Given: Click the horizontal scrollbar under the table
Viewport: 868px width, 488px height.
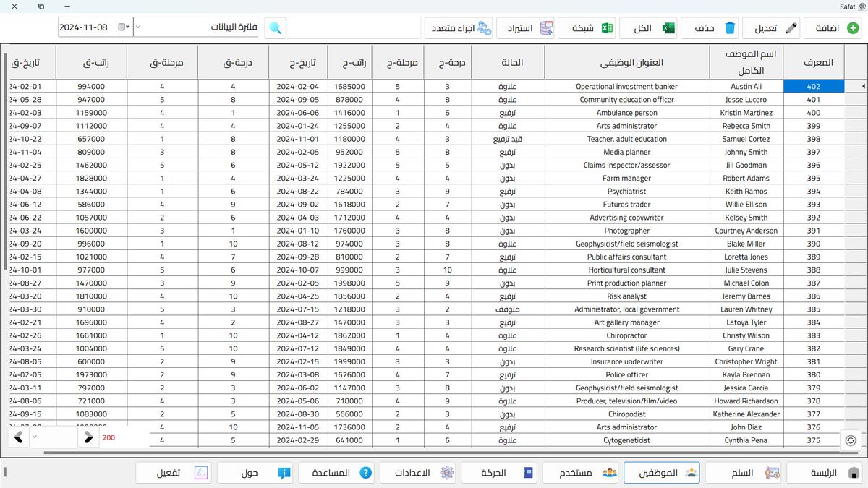Looking at the screenshot, I should (434, 453).
